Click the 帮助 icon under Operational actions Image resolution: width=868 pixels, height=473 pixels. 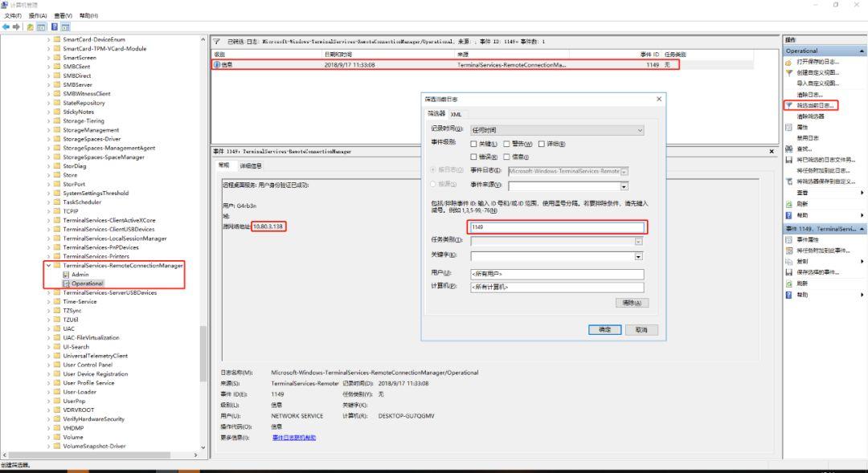789,214
